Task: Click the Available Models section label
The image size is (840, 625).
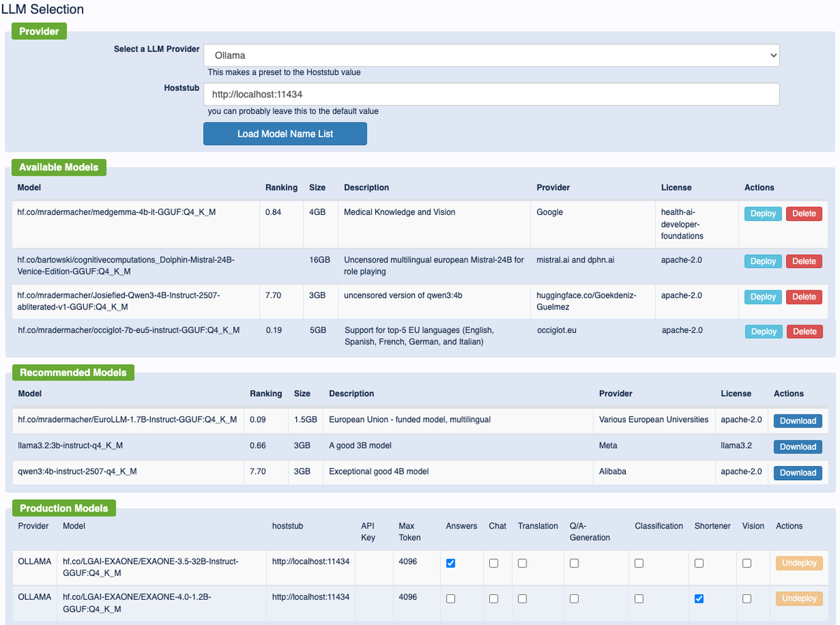Action: pos(59,167)
